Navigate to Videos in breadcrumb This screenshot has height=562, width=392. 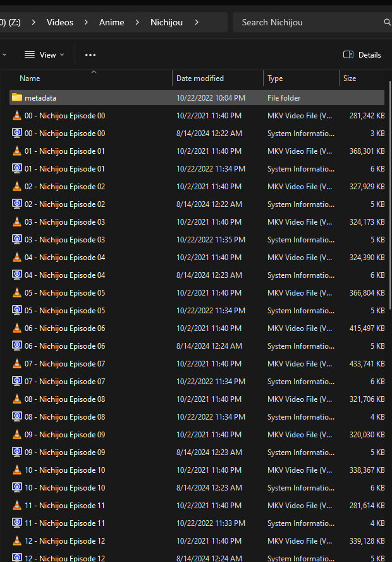(x=60, y=22)
